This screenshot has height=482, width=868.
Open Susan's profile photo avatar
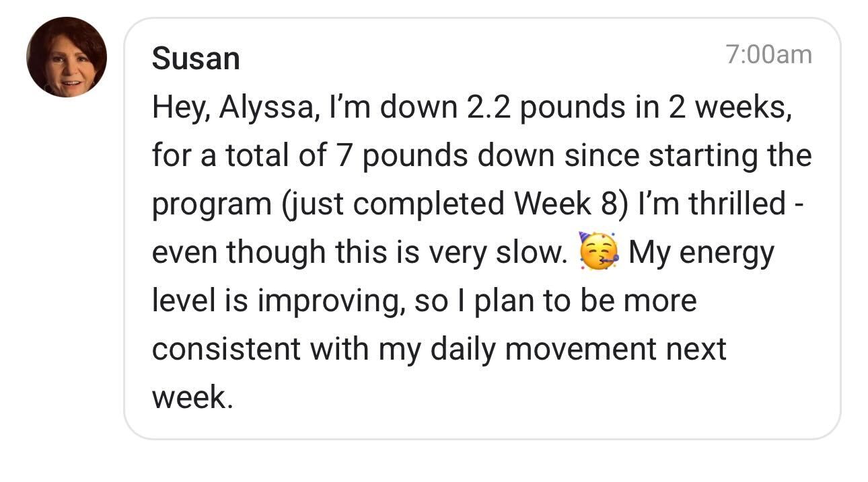pyautogui.click(x=66, y=58)
